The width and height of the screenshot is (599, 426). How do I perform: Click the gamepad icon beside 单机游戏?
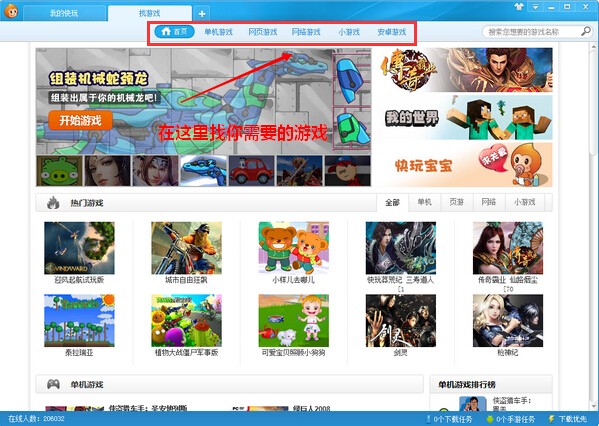pyautogui.click(x=53, y=384)
